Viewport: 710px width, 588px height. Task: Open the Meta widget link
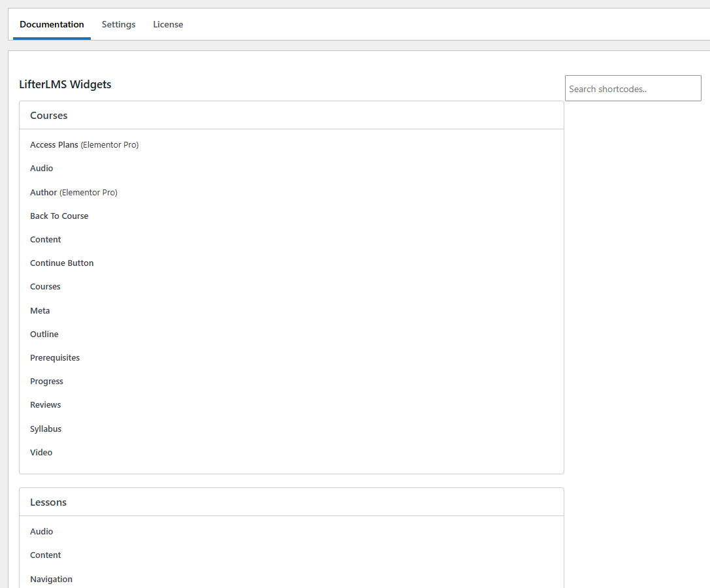coord(40,311)
